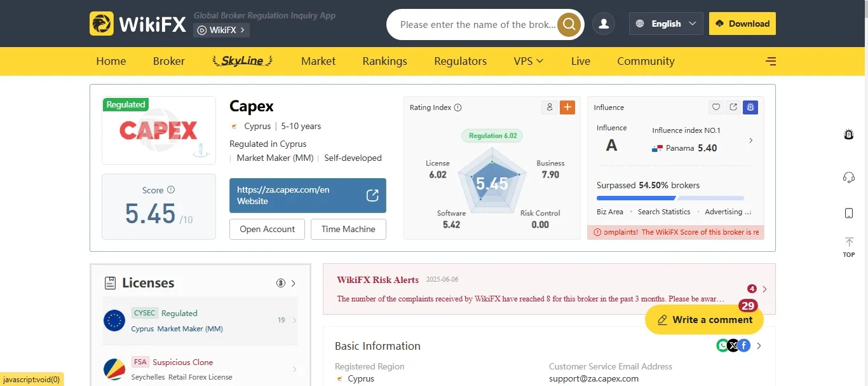Screen dimensions: 868x386
Task: Click the Download button
Action: tap(742, 24)
